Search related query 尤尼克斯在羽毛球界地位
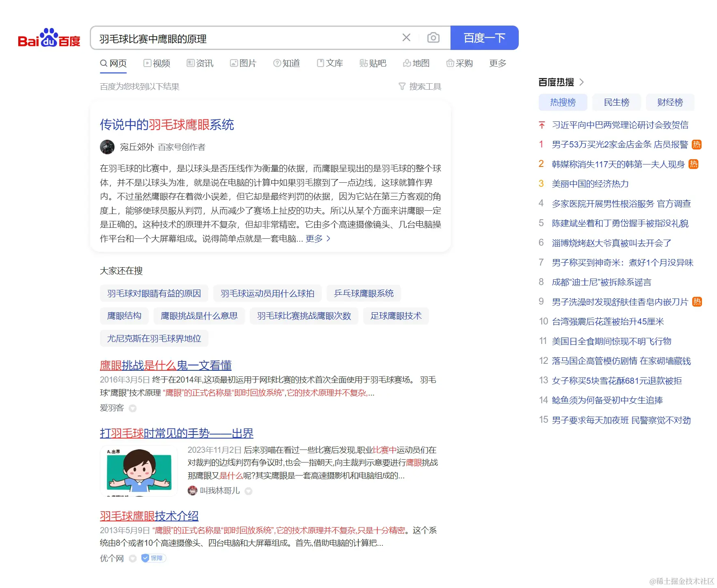 (x=154, y=339)
